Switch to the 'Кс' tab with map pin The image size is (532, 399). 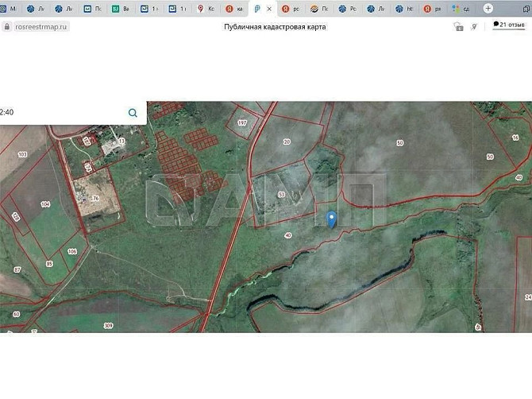(206, 9)
